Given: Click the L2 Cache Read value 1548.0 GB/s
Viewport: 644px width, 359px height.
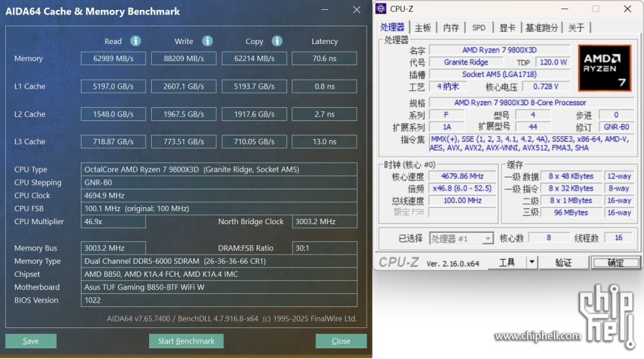Looking at the screenshot, I should point(113,114).
